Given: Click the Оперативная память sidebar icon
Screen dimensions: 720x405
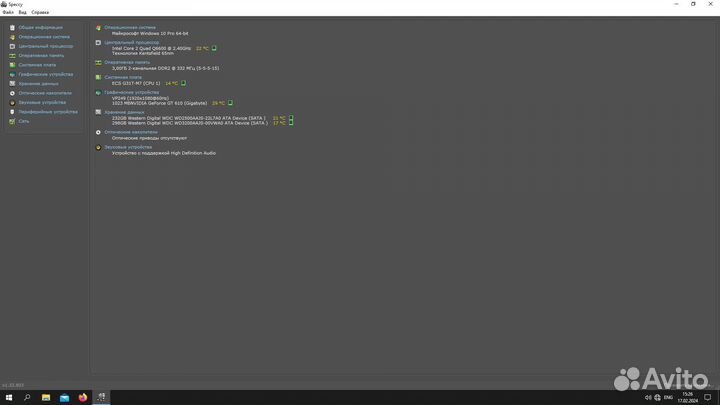Looking at the screenshot, I should coord(12,55).
